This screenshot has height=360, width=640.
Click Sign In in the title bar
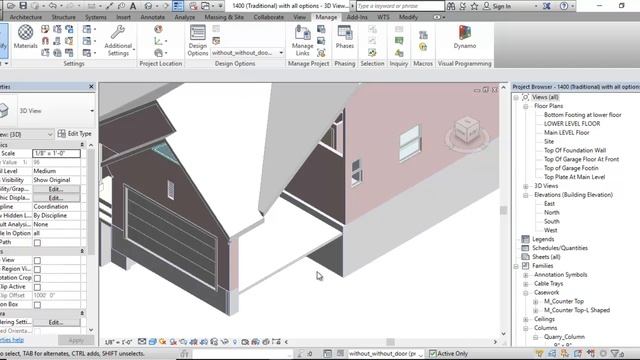(x=501, y=6)
